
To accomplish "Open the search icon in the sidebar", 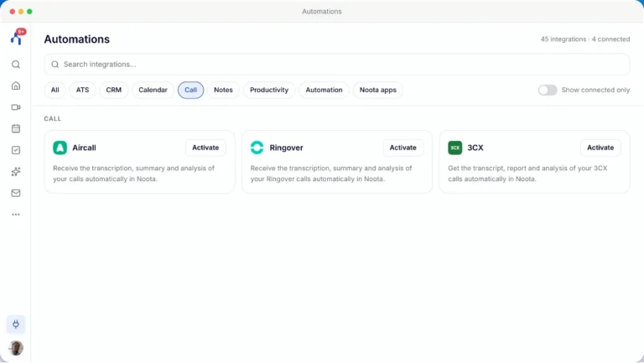I will click(x=16, y=65).
